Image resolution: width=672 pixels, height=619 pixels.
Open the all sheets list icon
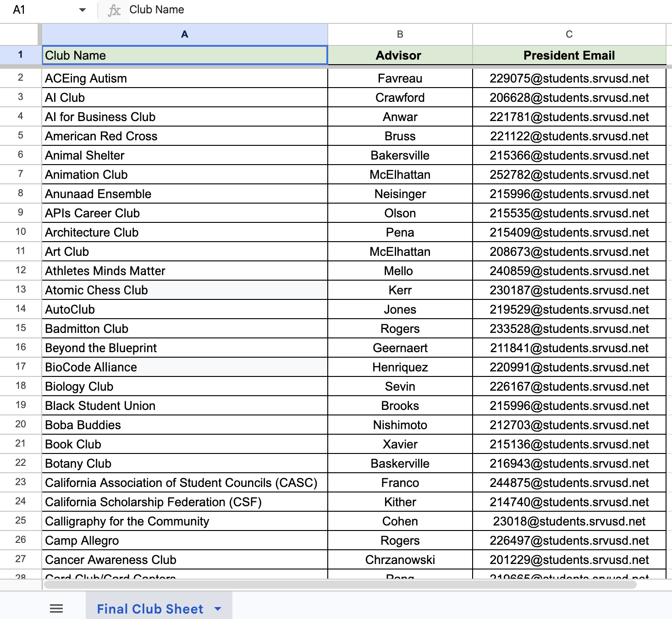(56, 608)
